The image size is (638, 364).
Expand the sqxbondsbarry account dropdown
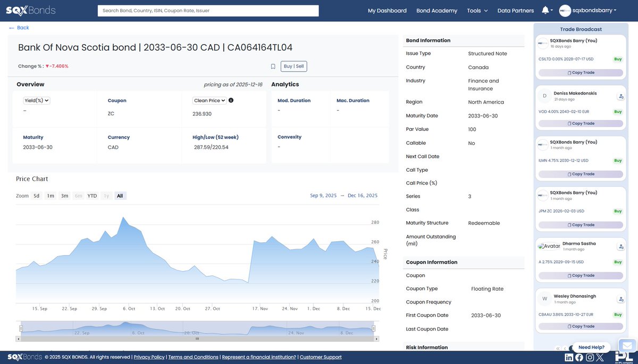tap(594, 11)
